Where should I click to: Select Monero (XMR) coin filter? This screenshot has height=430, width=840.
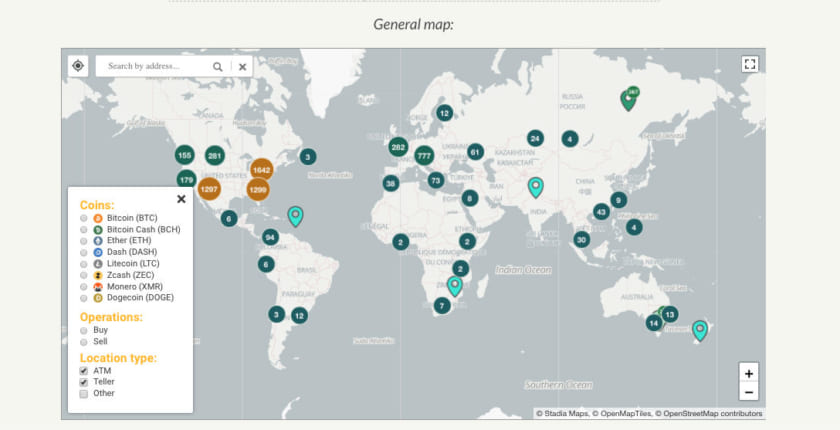[x=84, y=286]
